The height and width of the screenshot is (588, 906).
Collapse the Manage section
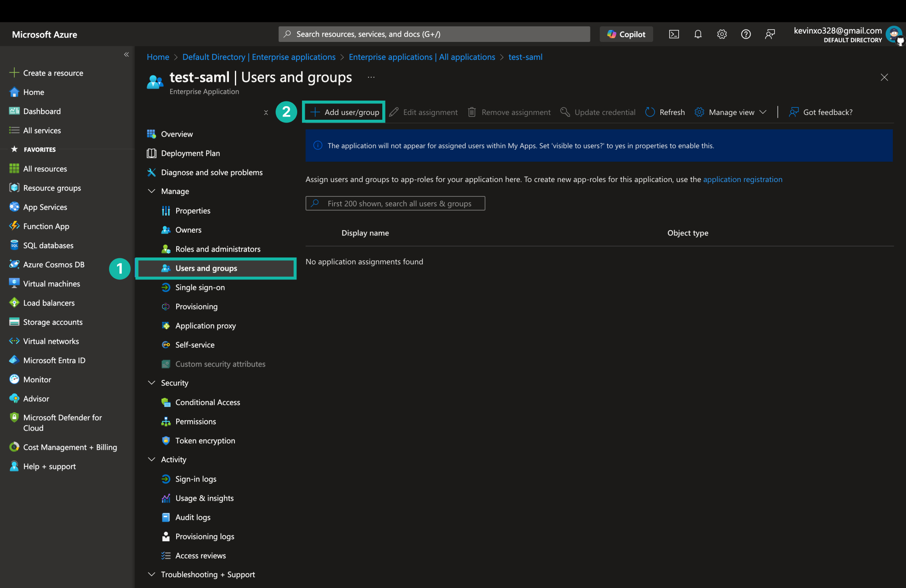pyautogui.click(x=152, y=191)
